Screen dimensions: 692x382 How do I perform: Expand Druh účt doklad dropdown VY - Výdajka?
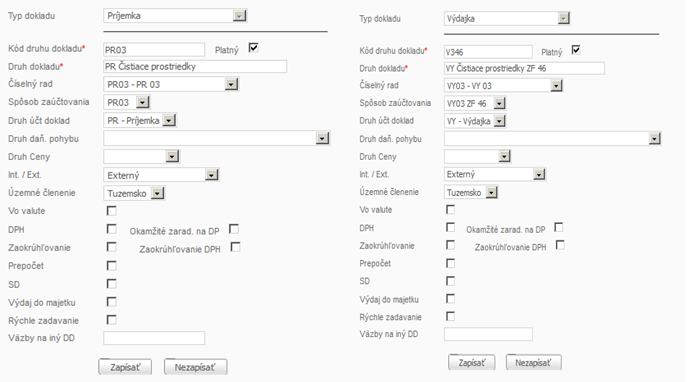(475, 121)
